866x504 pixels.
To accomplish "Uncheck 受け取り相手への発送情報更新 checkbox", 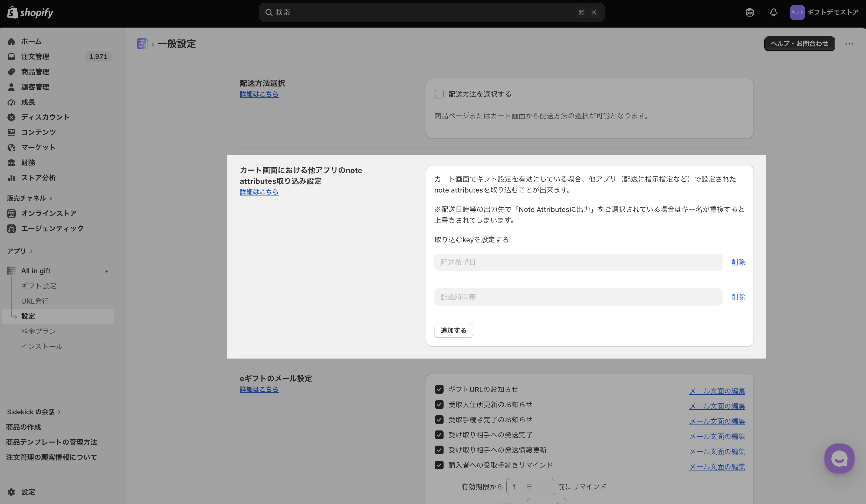I will [x=439, y=450].
